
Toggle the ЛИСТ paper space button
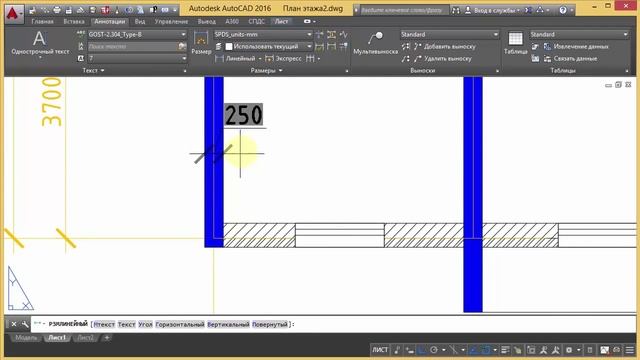click(380, 350)
